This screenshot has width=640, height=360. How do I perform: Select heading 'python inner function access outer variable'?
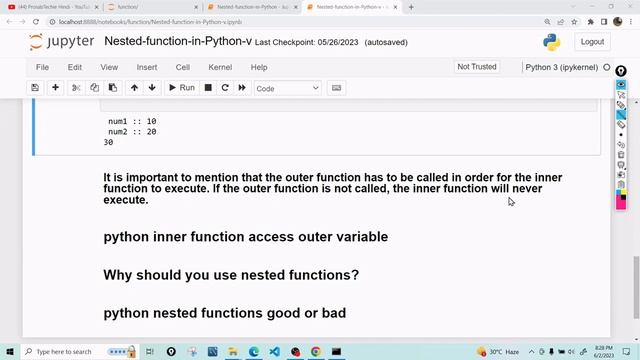[246, 237]
